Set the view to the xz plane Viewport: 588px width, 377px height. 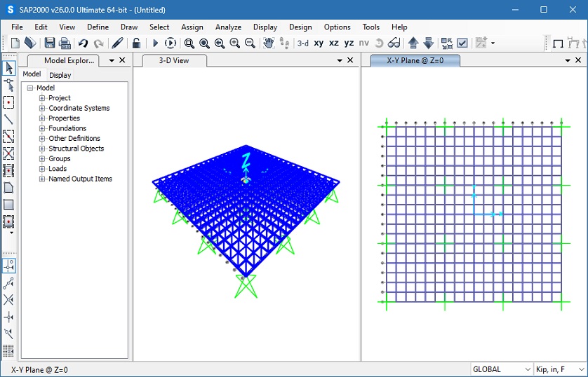pos(334,43)
